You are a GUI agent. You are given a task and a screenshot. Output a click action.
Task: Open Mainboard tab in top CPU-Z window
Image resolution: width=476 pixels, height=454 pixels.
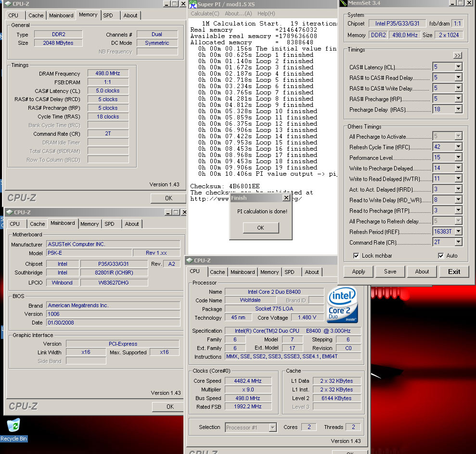tap(61, 15)
